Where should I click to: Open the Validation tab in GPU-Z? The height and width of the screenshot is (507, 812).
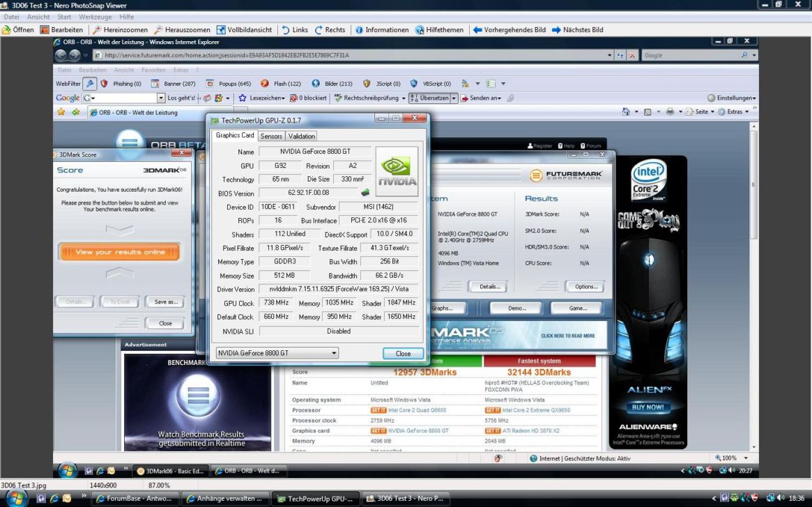tap(301, 136)
